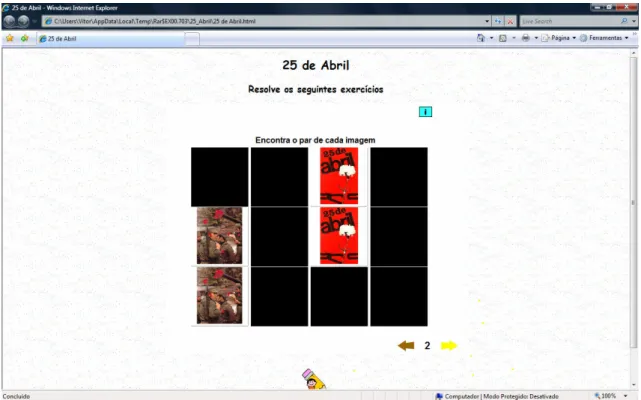Flip the black card below lower poster card

(339, 297)
